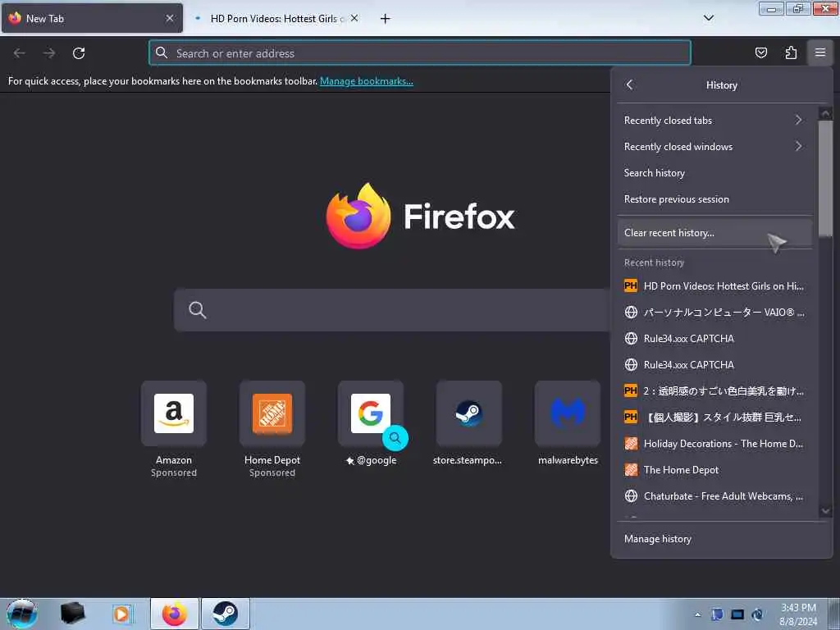Open the Save to Pocket button

[x=760, y=52]
